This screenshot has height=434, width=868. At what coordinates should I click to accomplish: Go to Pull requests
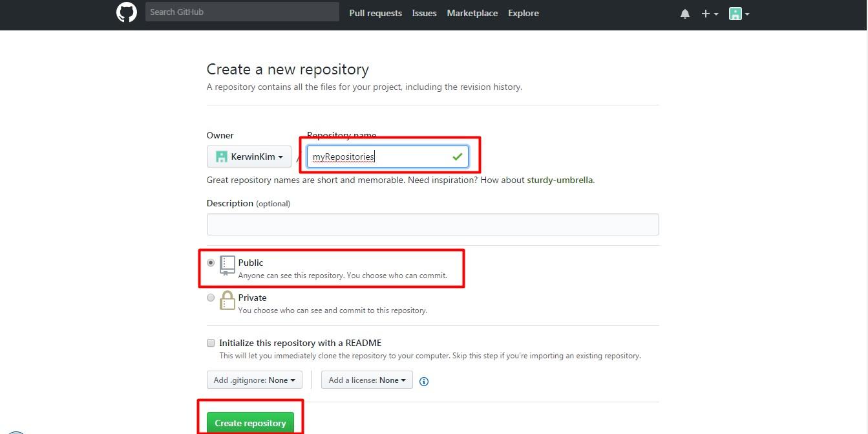[x=376, y=13]
